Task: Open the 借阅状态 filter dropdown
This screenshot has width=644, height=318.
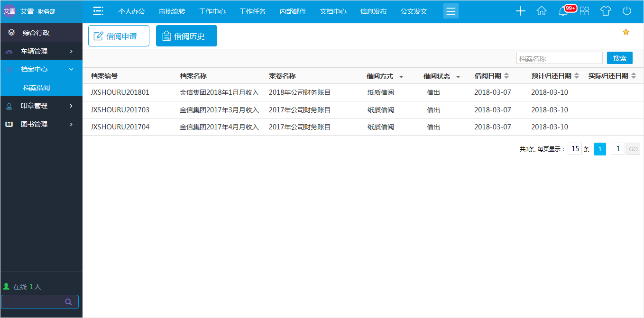Action: click(x=458, y=76)
